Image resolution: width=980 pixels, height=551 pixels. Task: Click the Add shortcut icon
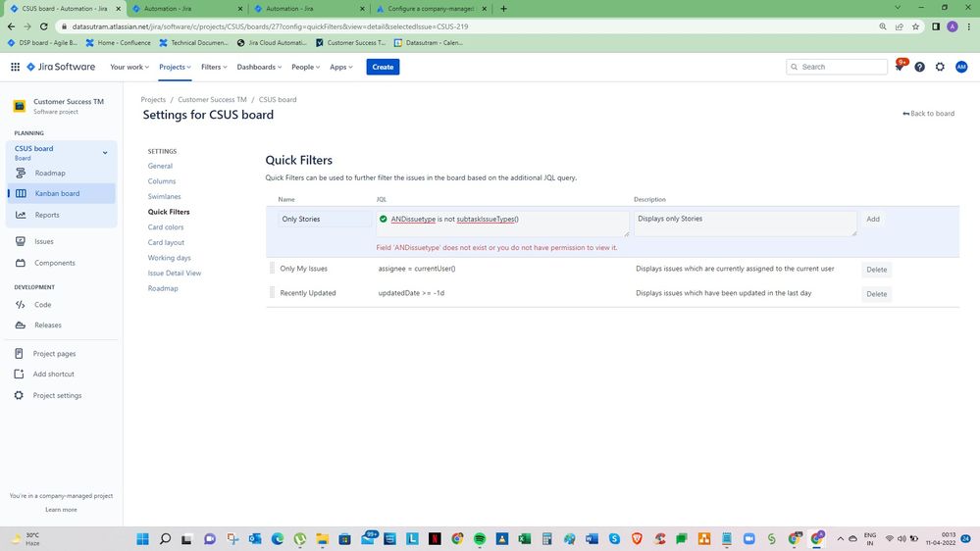tap(19, 375)
